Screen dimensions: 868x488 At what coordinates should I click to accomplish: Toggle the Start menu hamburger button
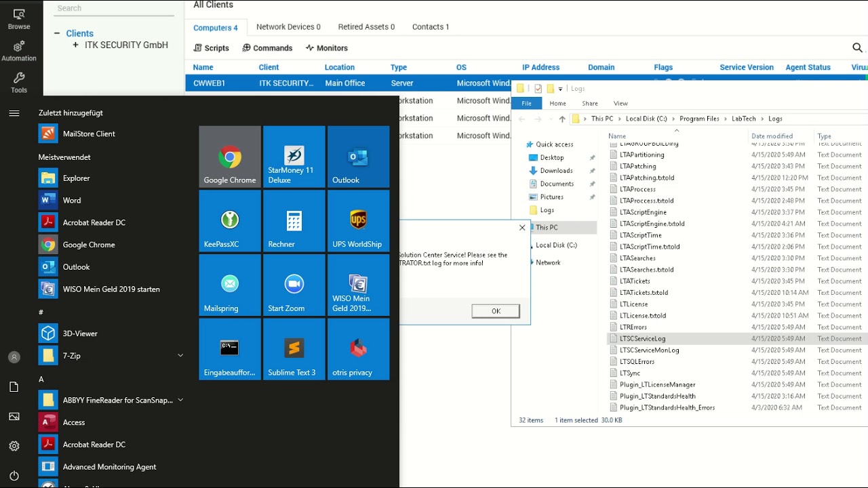14,113
